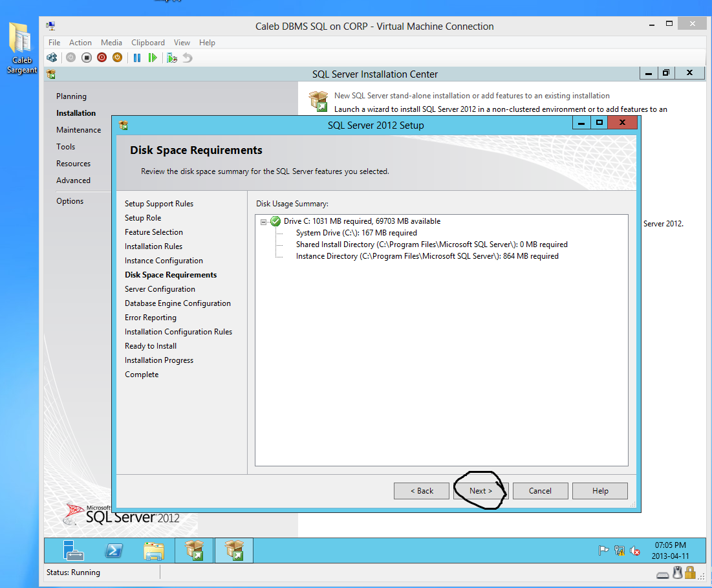
Task: Collapse the Drive C disk usage node
Action: pos(263,222)
